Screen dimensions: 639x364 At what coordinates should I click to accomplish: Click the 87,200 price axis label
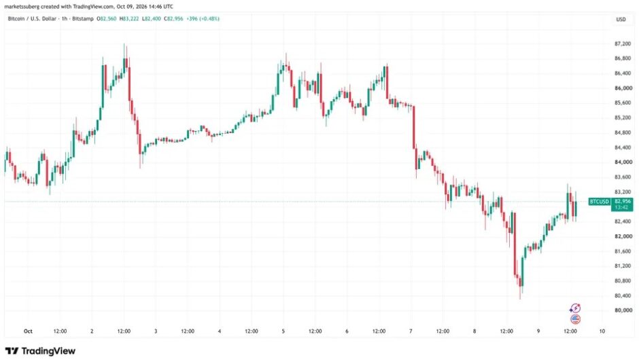tap(623, 43)
